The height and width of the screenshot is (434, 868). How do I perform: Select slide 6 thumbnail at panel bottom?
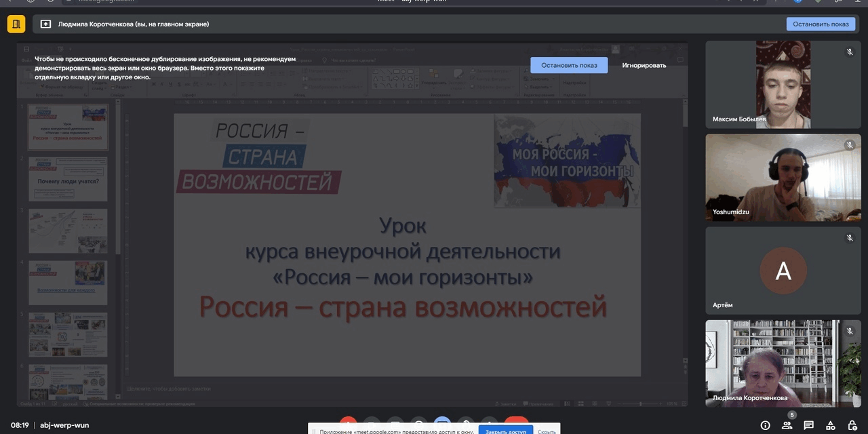tap(67, 382)
